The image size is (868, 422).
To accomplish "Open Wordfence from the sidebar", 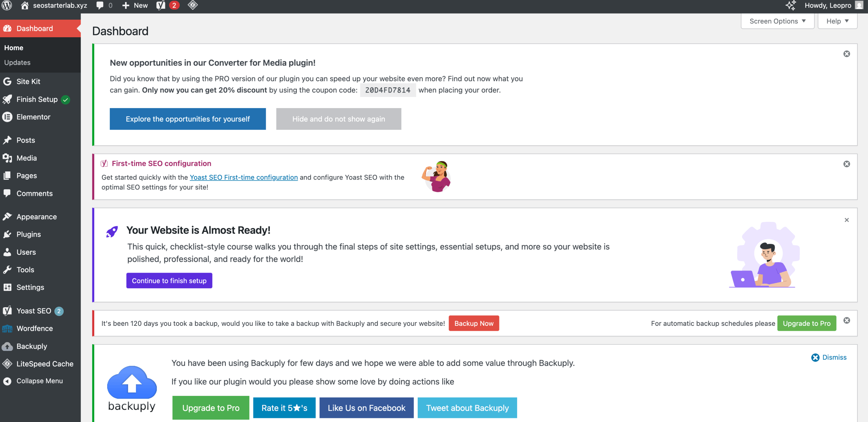I will (34, 328).
